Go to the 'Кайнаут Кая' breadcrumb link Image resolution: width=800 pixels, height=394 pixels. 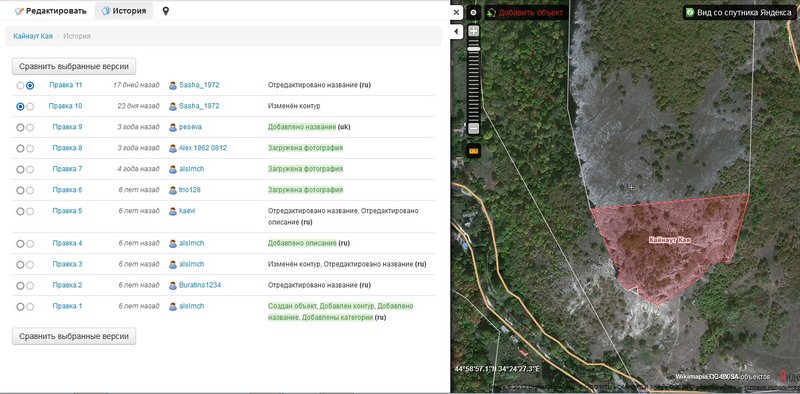[33, 36]
